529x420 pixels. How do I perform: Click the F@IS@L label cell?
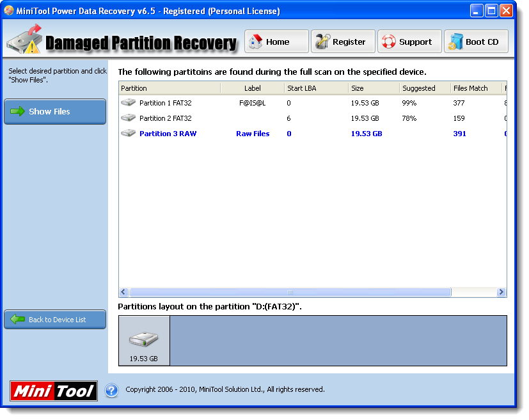(253, 103)
